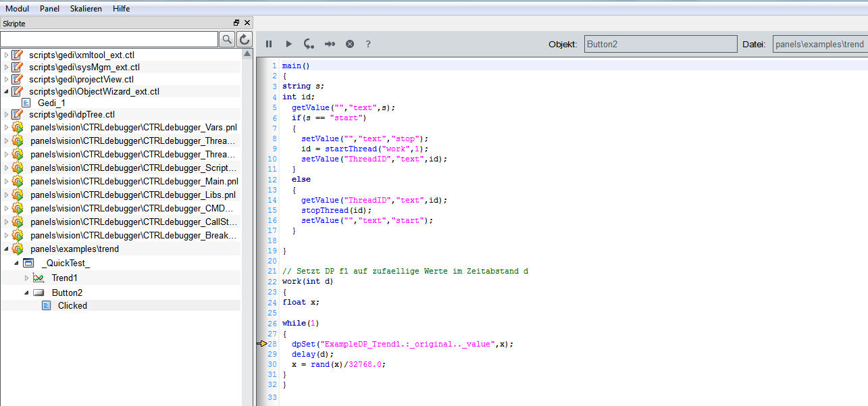Click the Objekt field showing Button2
The width and height of the screenshot is (868, 406).
pyautogui.click(x=661, y=44)
